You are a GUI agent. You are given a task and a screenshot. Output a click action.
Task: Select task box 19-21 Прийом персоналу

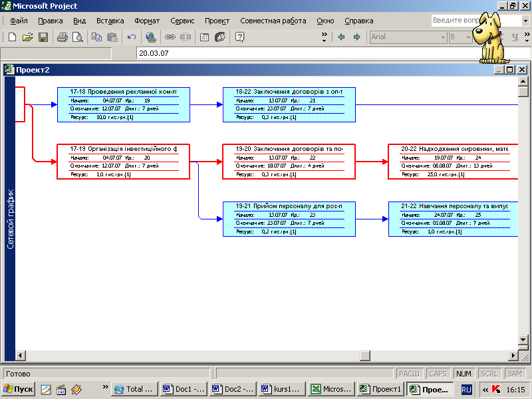click(x=289, y=219)
